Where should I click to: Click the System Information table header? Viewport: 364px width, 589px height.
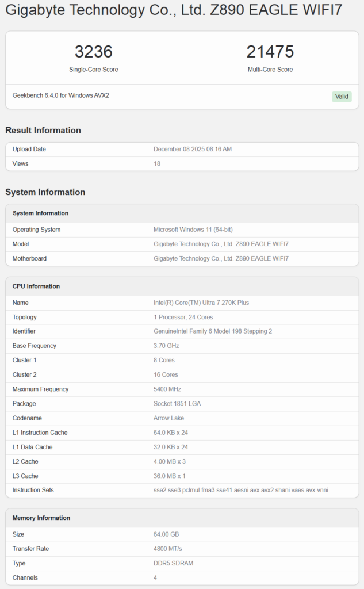point(40,213)
